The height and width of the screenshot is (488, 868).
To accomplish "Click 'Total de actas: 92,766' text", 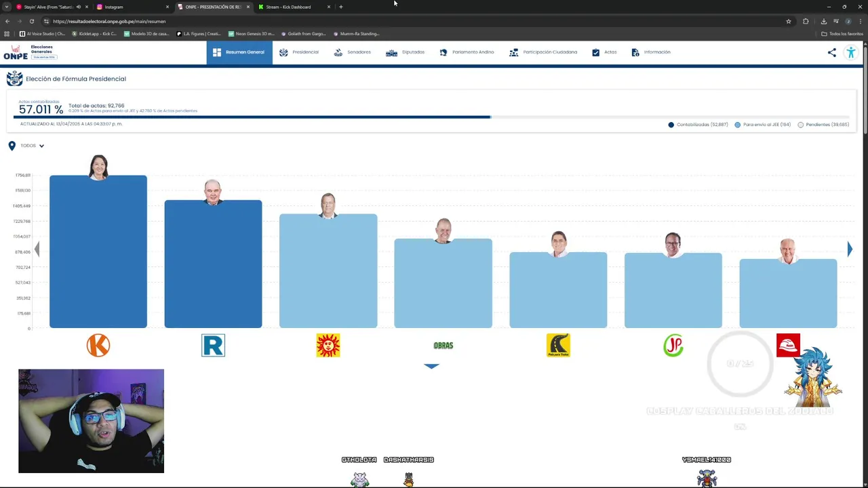I will [x=96, y=106].
